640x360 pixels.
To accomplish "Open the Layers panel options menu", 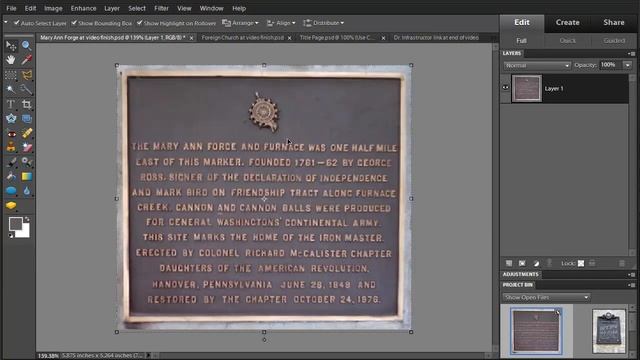I will [631, 53].
